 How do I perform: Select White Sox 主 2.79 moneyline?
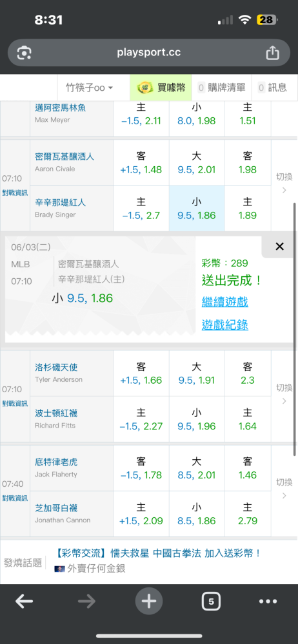tap(248, 514)
